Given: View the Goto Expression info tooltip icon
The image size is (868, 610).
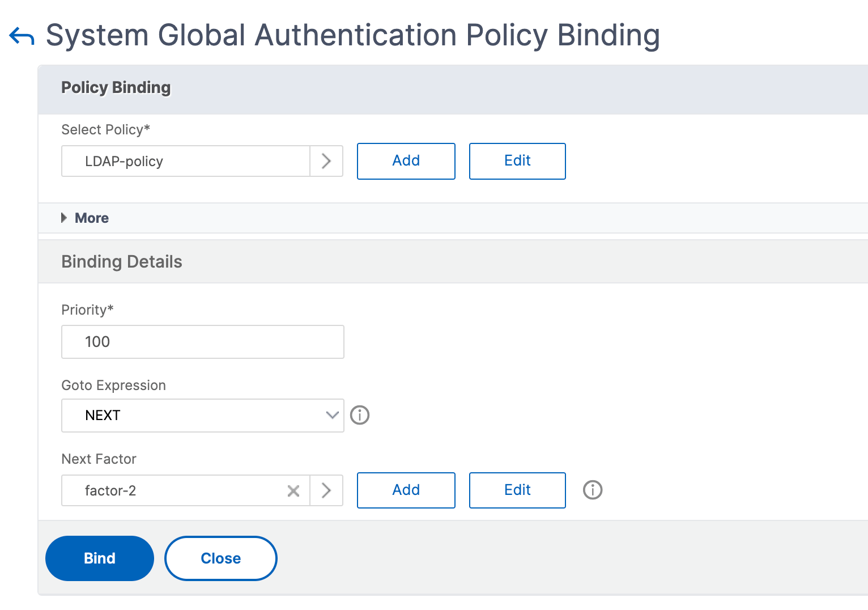Looking at the screenshot, I should 360,415.
